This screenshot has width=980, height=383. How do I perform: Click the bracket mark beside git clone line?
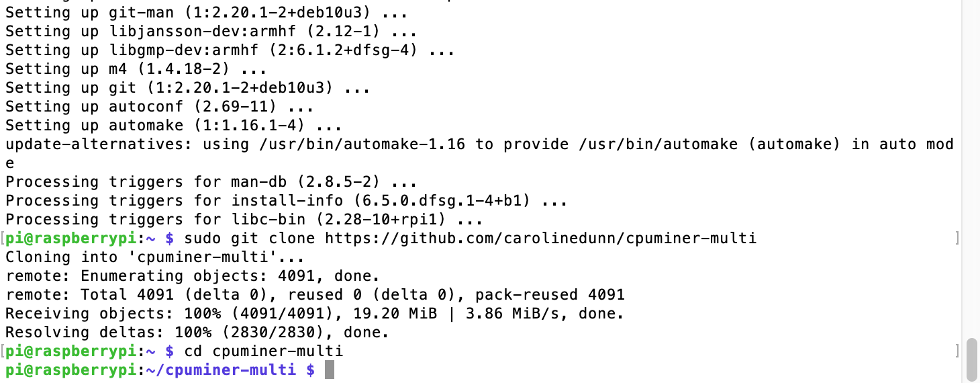coord(957,239)
